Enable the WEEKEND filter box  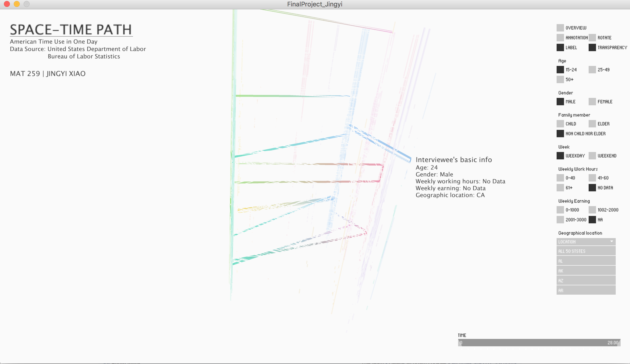[592, 155]
